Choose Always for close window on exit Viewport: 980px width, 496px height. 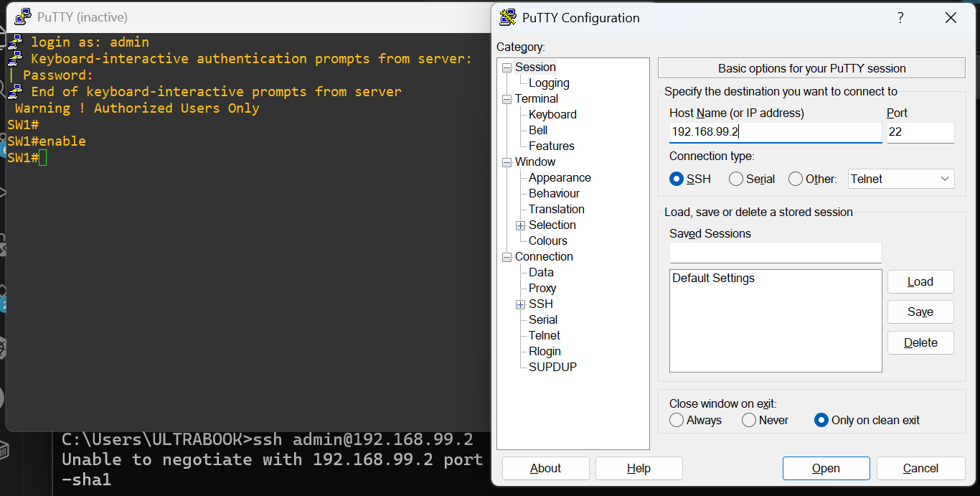tap(677, 421)
